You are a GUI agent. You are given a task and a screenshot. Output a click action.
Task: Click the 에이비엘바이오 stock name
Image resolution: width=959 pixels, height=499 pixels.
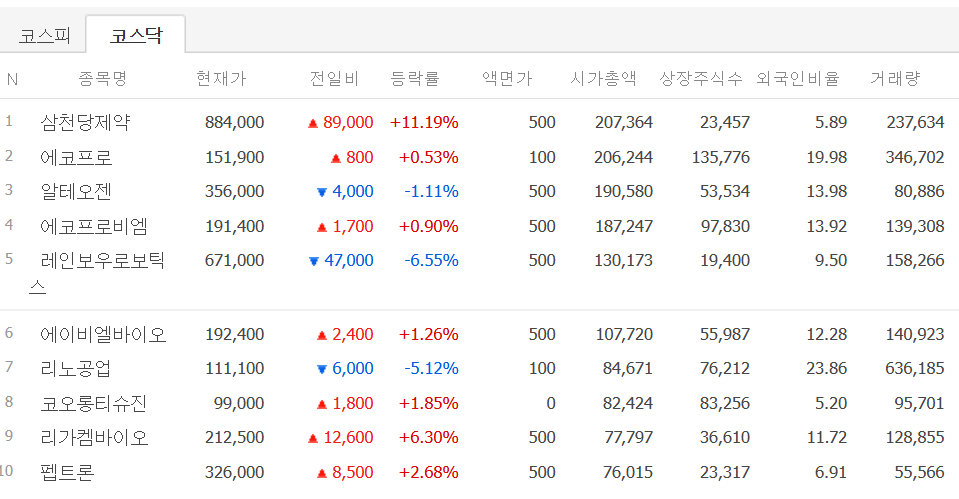[103, 335]
